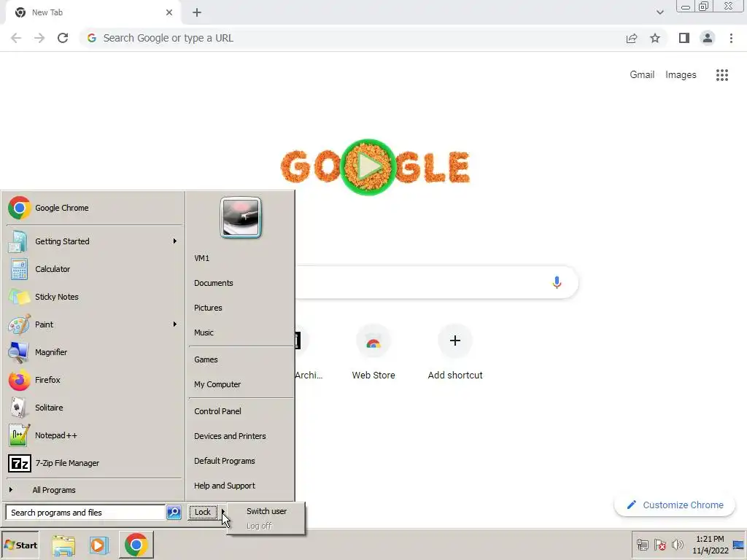Click Chrome icon in taskbar

(x=136, y=545)
